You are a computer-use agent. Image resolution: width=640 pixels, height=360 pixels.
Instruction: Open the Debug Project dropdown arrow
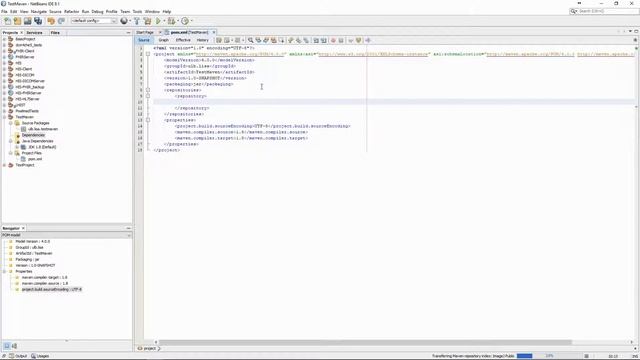point(178,21)
